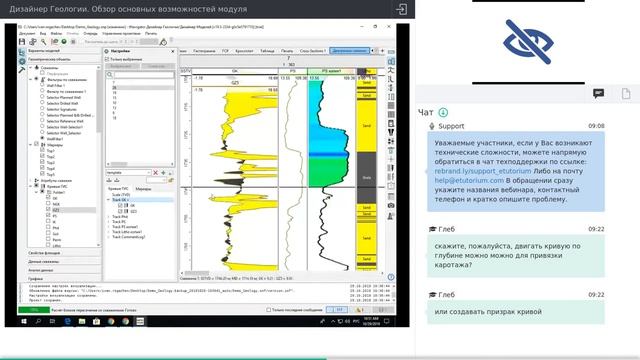Click the V-shaped icon in right toolbar

(391, 132)
